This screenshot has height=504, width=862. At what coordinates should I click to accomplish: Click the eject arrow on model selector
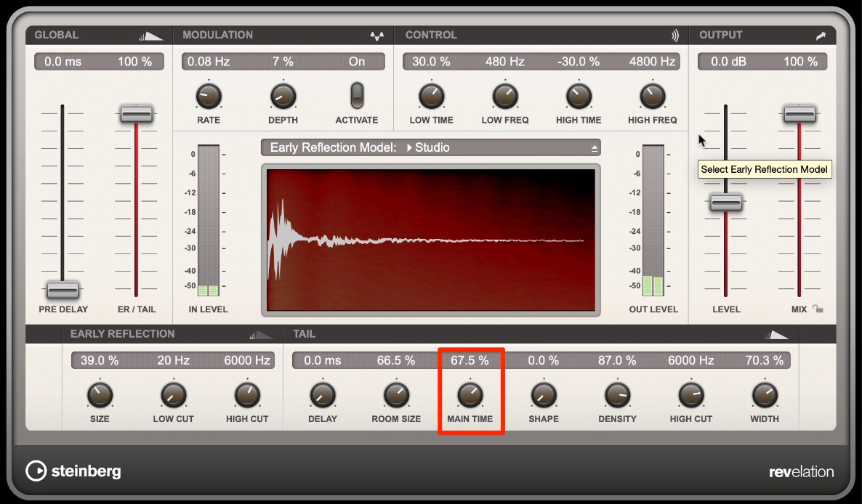point(595,148)
